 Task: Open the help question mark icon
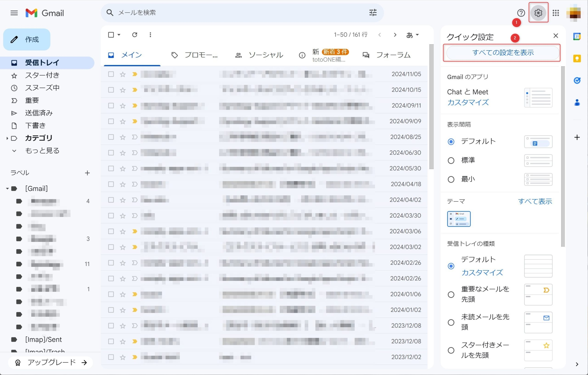click(x=521, y=13)
